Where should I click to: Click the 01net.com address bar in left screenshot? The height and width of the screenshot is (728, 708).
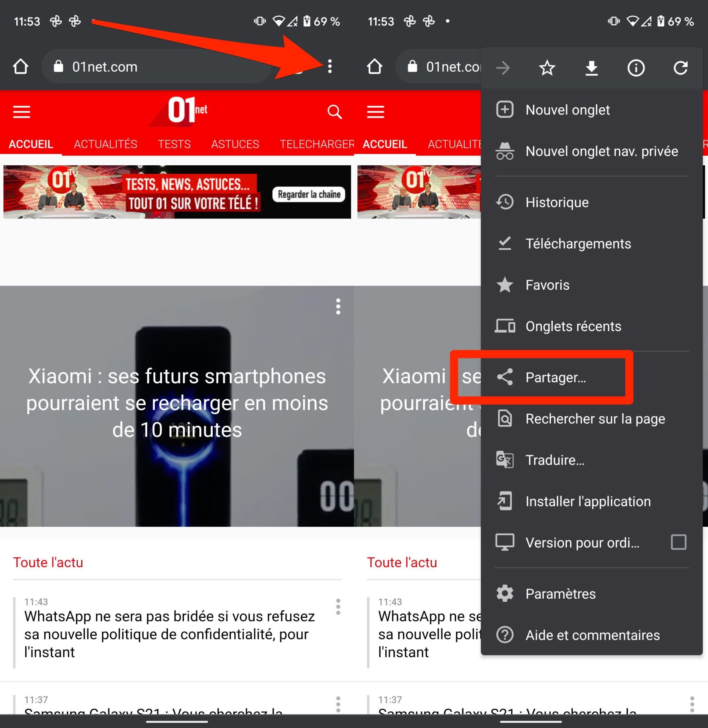[155, 67]
